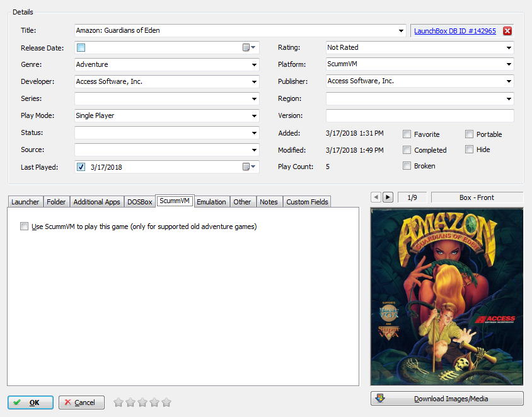Uncheck the Last Played date checkbox

[x=81, y=167]
